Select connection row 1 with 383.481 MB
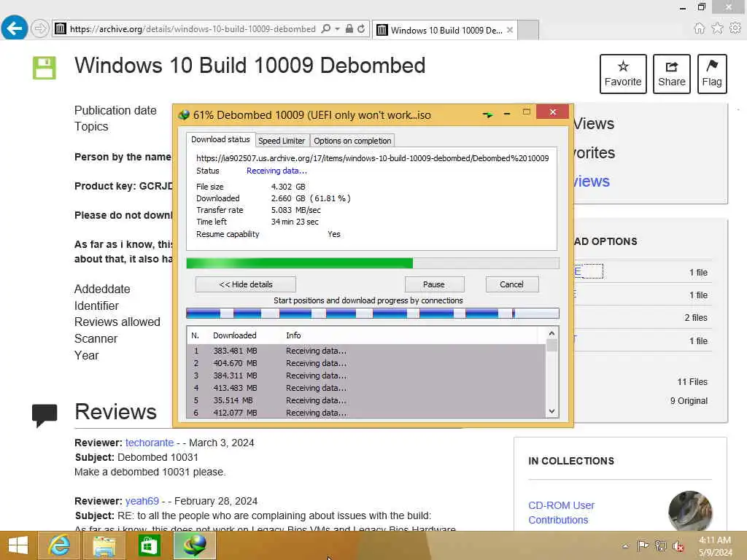Viewport: 747px width, 560px height. (x=366, y=351)
